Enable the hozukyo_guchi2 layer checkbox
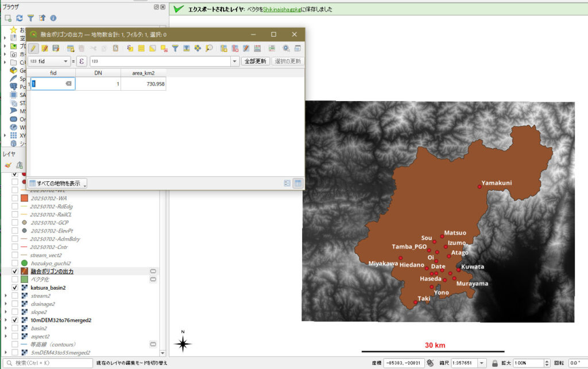Viewport: 588px width, 369px height. click(x=15, y=263)
